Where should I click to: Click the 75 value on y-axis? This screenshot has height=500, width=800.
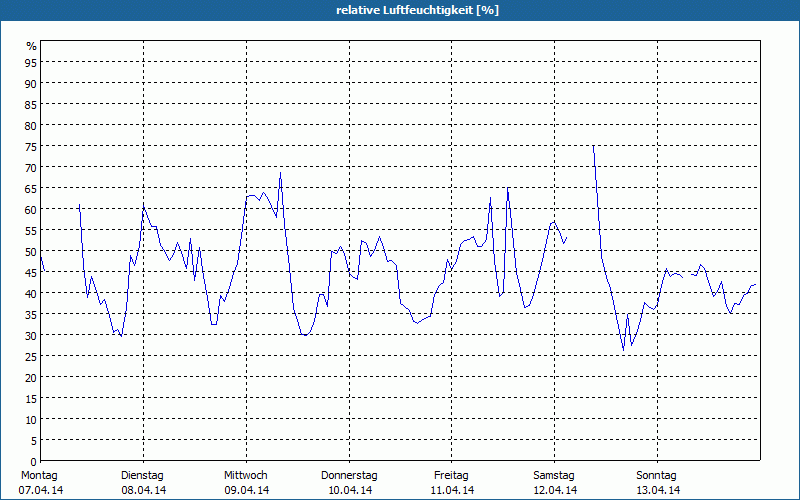pos(31,146)
